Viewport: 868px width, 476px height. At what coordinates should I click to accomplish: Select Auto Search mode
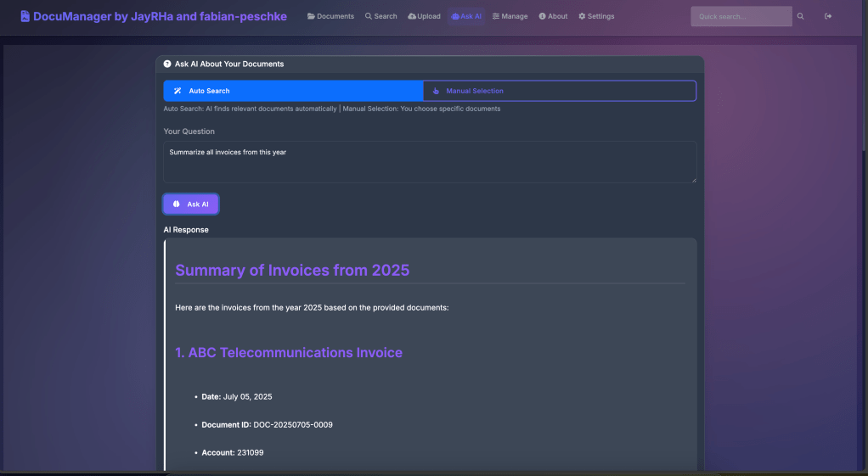point(293,91)
